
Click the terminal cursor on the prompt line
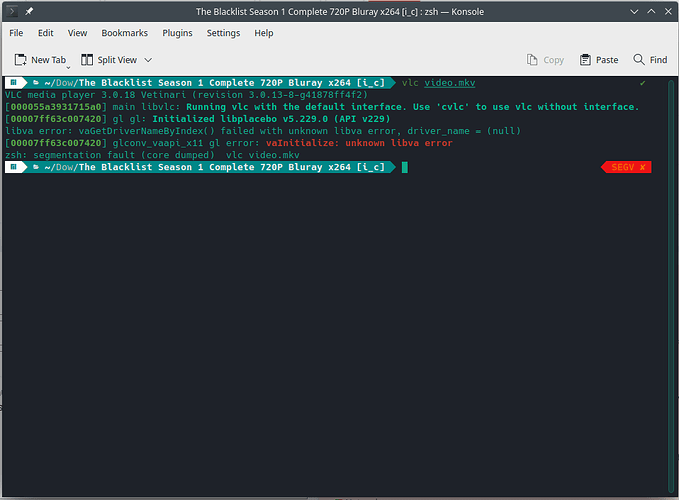[405, 167]
